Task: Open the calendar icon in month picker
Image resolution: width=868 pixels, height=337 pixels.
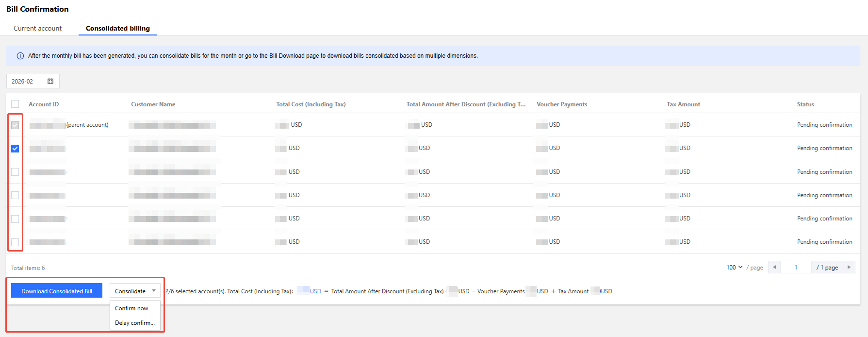Action: click(50, 81)
